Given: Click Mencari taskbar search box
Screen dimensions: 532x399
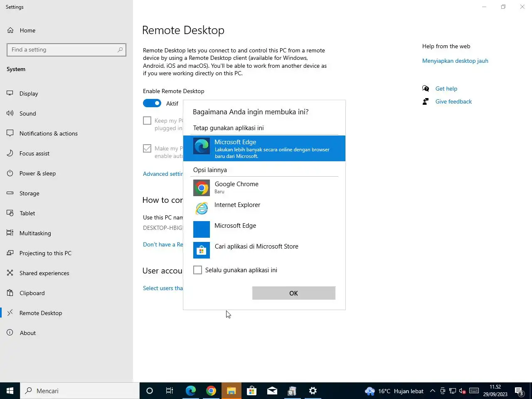Looking at the screenshot, I should pos(80,391).
